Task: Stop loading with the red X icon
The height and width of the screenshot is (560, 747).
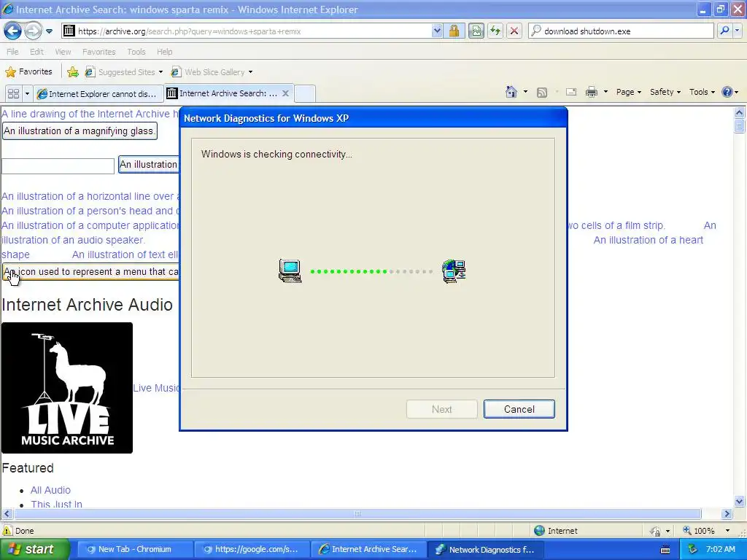Action: click(514, 31)
